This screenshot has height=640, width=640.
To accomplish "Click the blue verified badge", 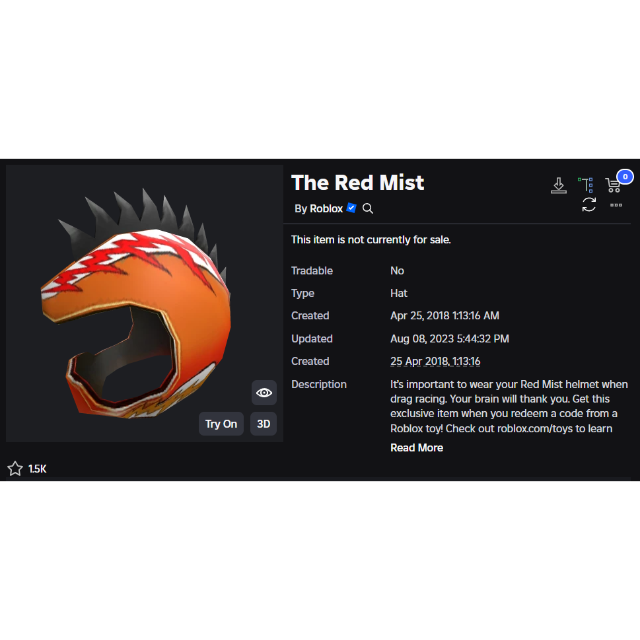I will (x=351, y=208).
